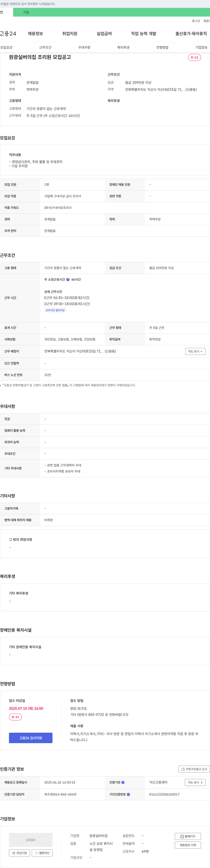Click the 근무시간 협의가능 tag
The image size is (210, 868).
point(55,310)
